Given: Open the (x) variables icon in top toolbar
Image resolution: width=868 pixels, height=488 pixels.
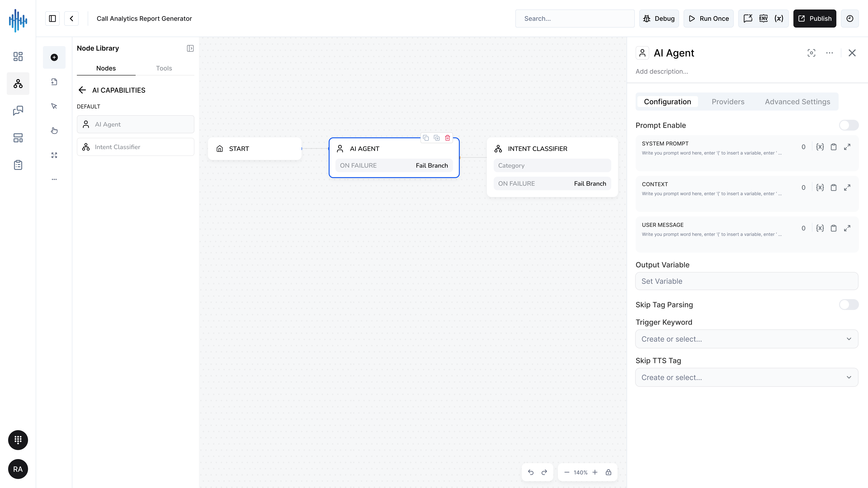Looking at the screenshot, I should [779, 19].
